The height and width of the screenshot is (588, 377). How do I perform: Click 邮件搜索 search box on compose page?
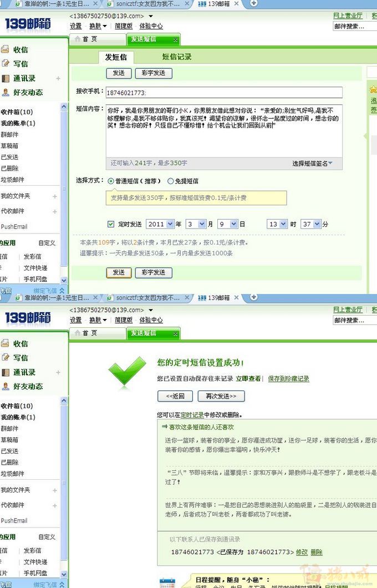click(355, 26)
